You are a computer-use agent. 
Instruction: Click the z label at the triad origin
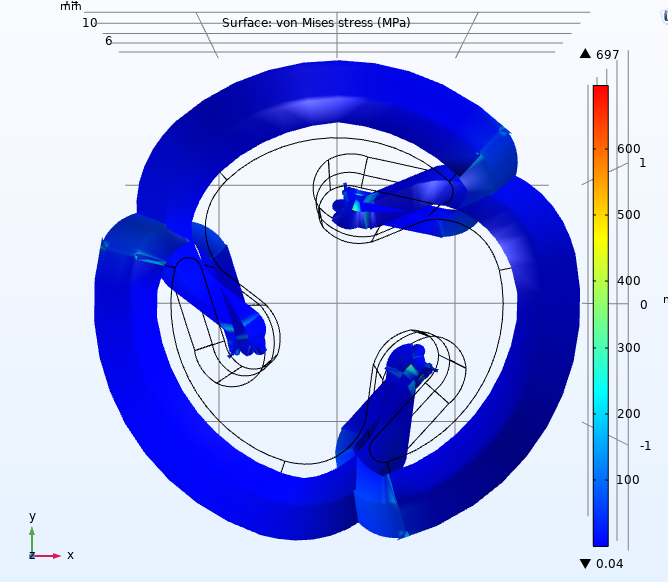[31, 555]
